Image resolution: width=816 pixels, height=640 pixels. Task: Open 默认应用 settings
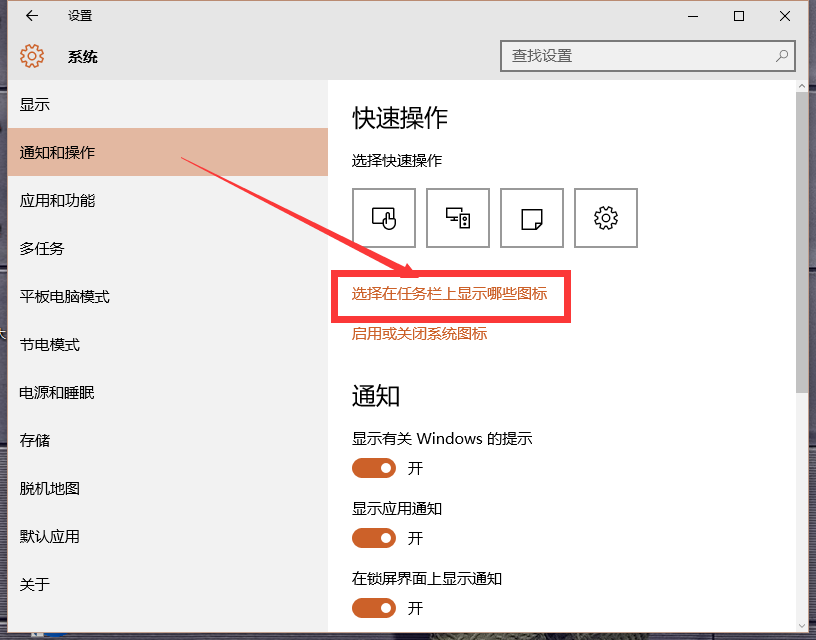point(168,536)
